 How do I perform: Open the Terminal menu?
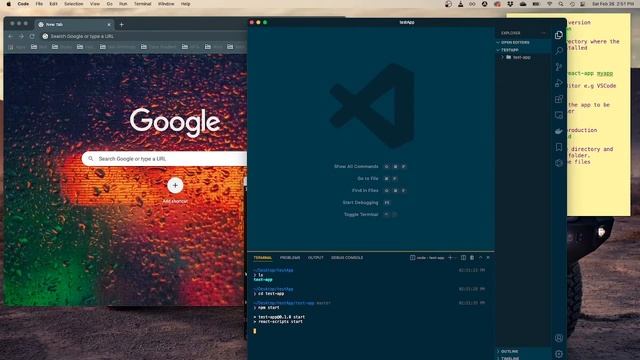142,4
